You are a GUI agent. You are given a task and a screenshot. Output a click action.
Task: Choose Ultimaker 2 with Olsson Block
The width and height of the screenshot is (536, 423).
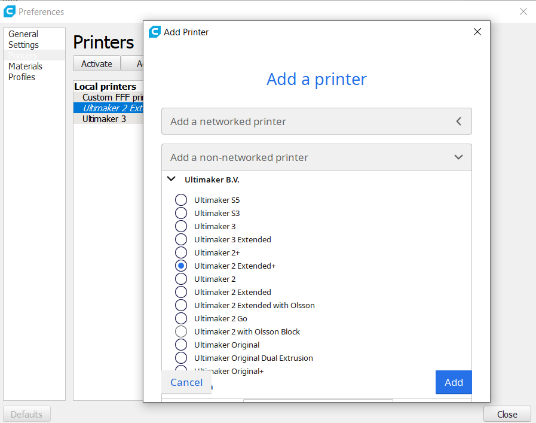coord(181,331)
